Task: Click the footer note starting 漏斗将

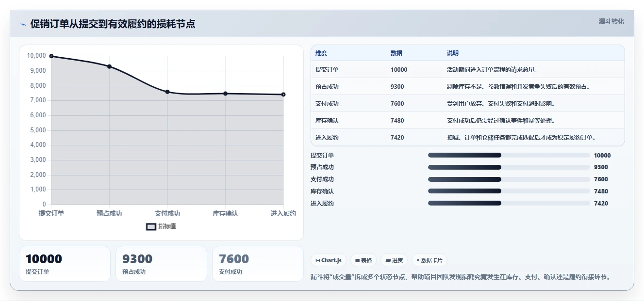Action: click(462, 277)
